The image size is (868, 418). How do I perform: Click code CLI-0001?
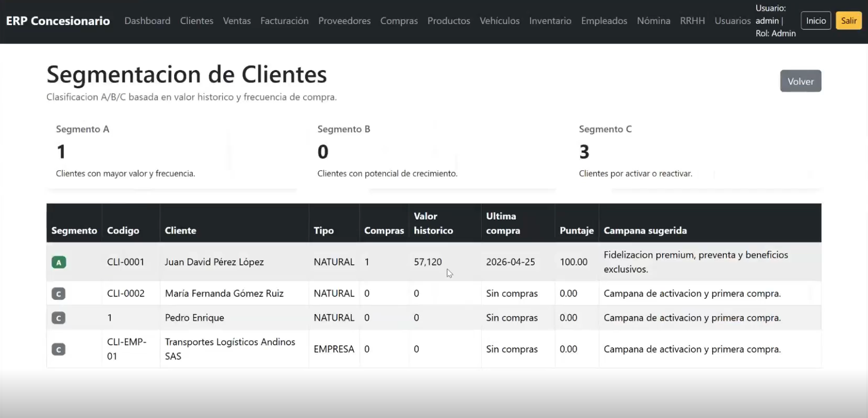(x=125, y=262)
